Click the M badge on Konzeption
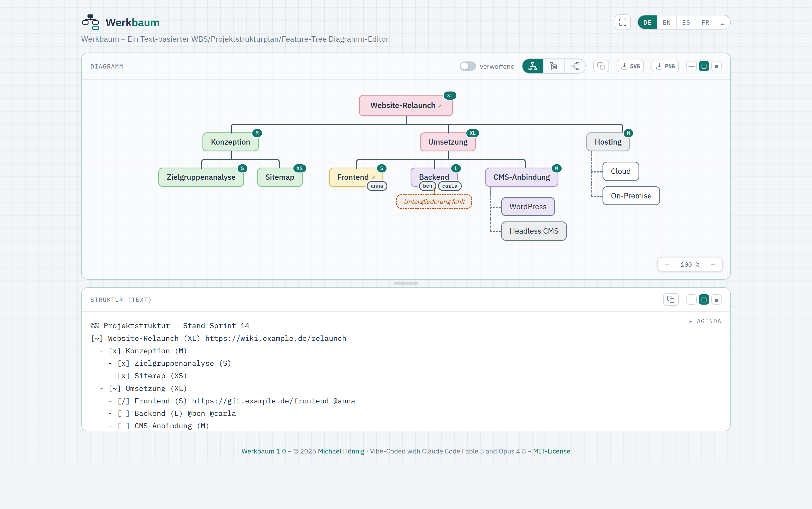The image size is (812, 509). pos(257,133)
